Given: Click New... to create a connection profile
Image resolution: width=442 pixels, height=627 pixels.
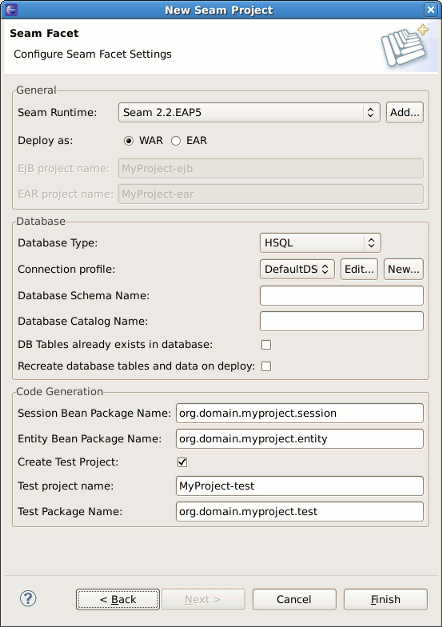Looking at the screenshot, I should coord(403,269).
